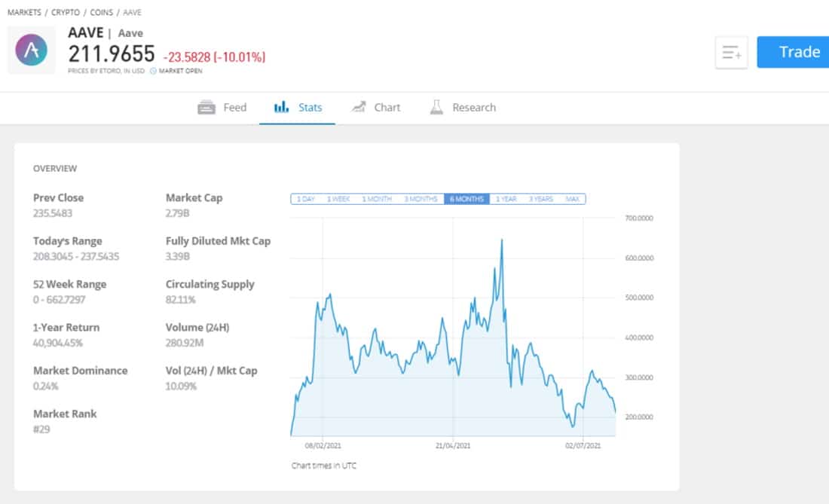
Task: Click the Circulating Supply value 82.11%
Action: [181, 300]
